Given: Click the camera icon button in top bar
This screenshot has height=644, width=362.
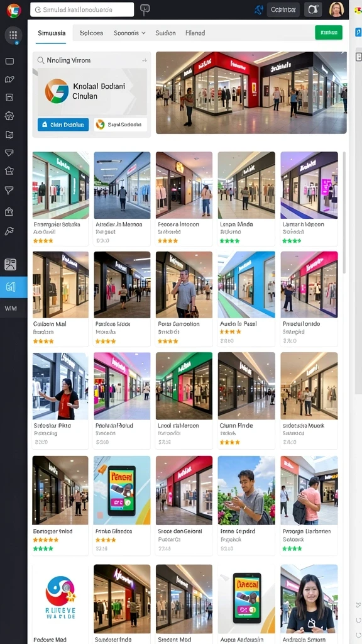Looking at the screenshot, I should (x=313, y=9).
